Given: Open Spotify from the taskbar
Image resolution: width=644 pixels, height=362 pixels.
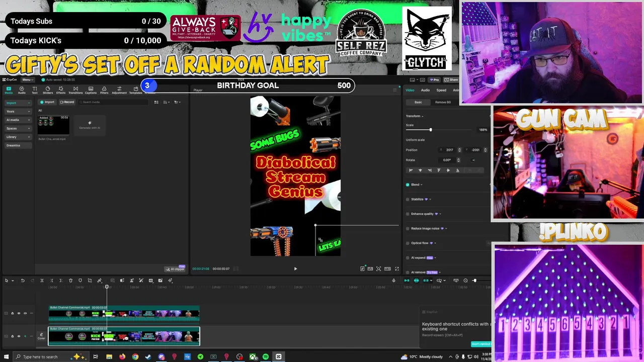Looking at the screenshot, I should click(x=266, y=357).
